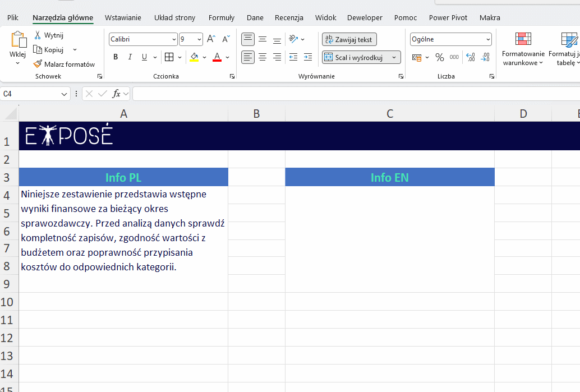The image size is (580, 392).
Task: Click the Info EN header cell
Action: 389,178
